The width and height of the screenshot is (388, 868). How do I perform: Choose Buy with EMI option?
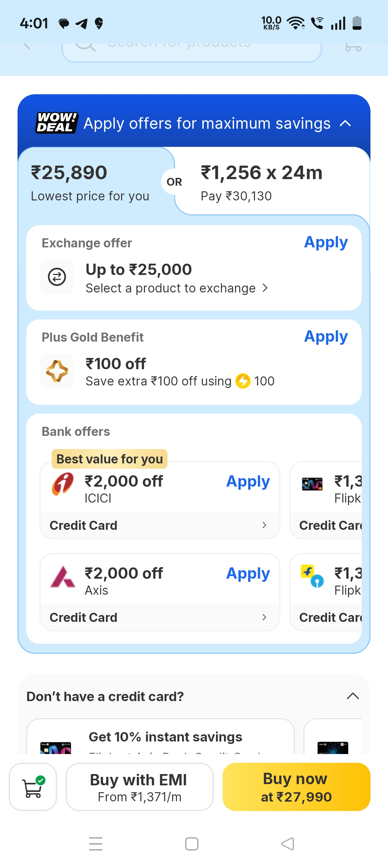pos(140,787)
